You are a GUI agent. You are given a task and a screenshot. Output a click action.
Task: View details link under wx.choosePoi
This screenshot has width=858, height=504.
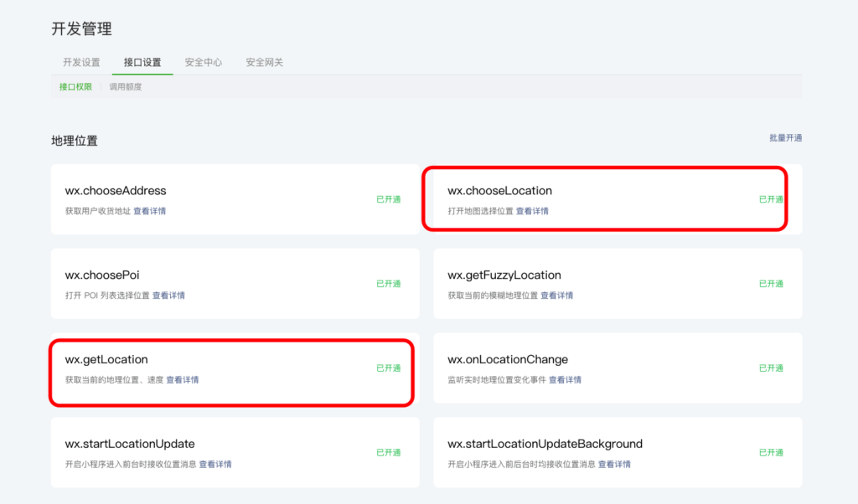point(168,296)
